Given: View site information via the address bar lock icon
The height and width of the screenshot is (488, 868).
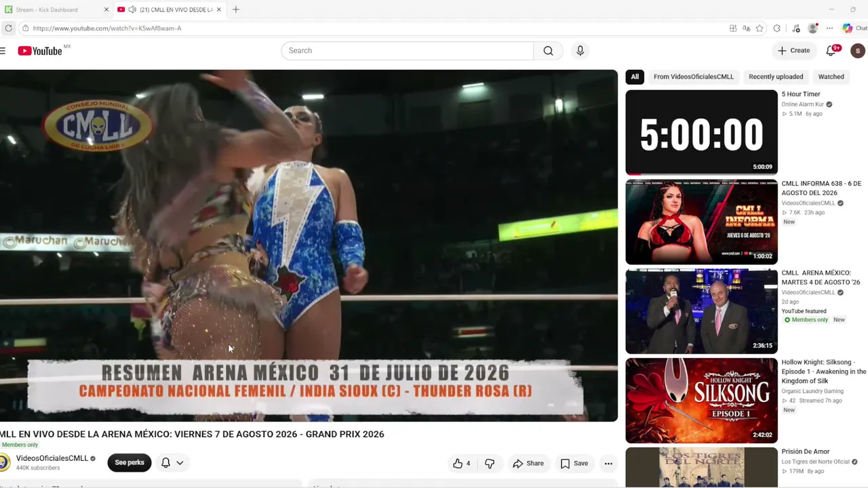Looking at the screenshot, I should (x=25, y=28).
